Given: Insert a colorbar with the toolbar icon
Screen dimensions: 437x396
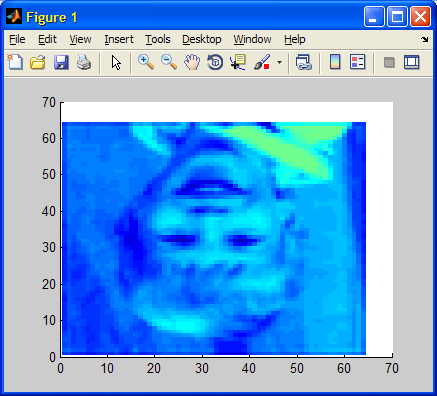Looking at the screenshot, I should point(335,62).
